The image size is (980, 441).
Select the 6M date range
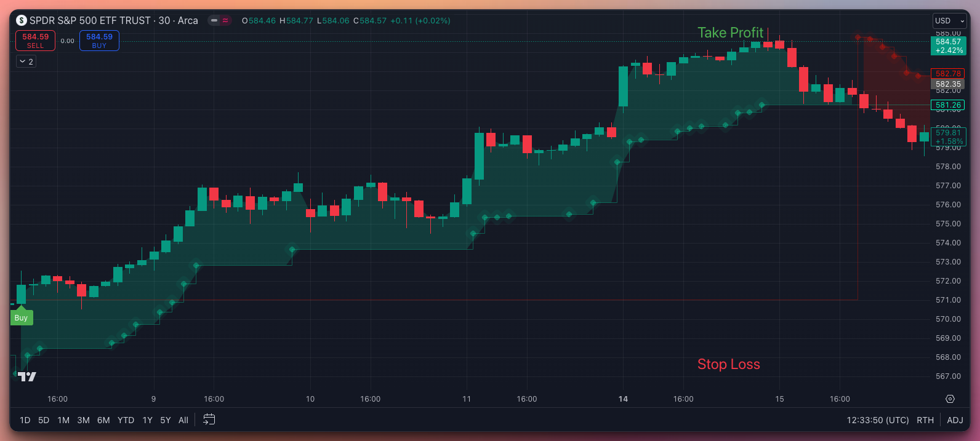tap(103, 420)
